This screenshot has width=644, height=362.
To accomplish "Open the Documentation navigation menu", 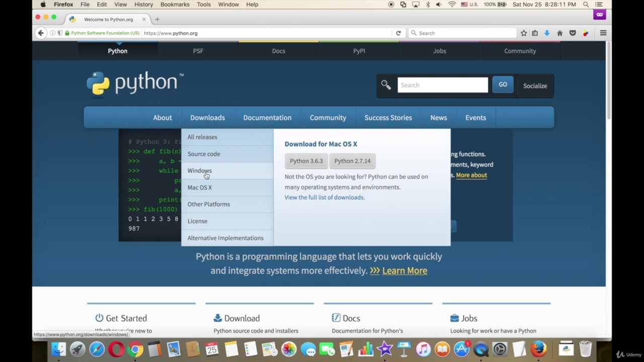I will (267, 118).
